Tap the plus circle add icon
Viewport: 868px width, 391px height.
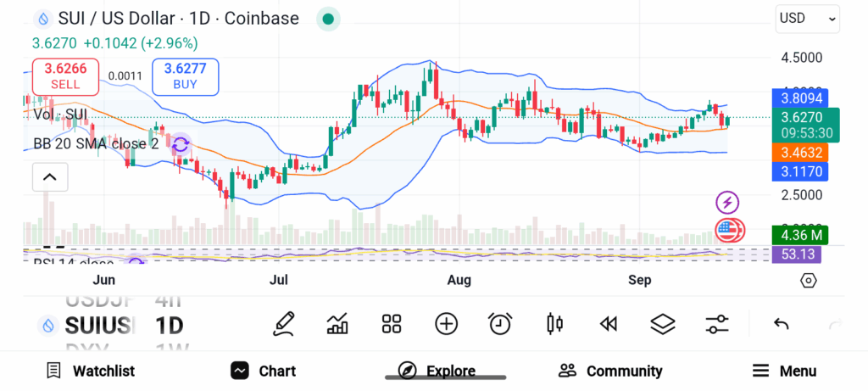(x=446, y=323)
